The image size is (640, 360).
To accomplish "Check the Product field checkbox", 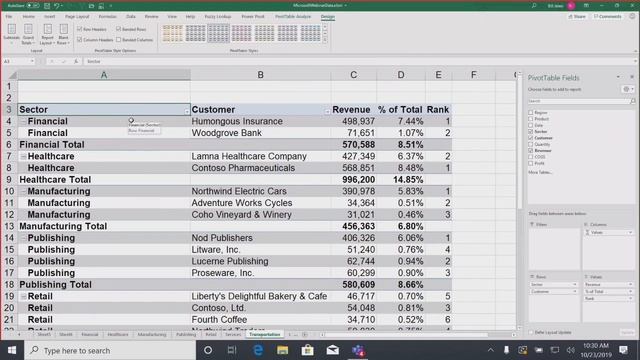I will (531, 119).
